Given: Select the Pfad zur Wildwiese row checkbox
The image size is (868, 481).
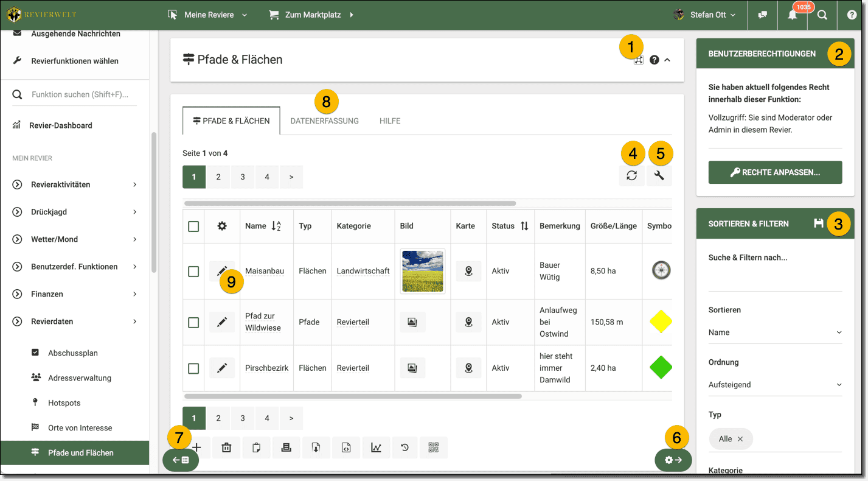Looking at the screenshot, I should 193,322.
